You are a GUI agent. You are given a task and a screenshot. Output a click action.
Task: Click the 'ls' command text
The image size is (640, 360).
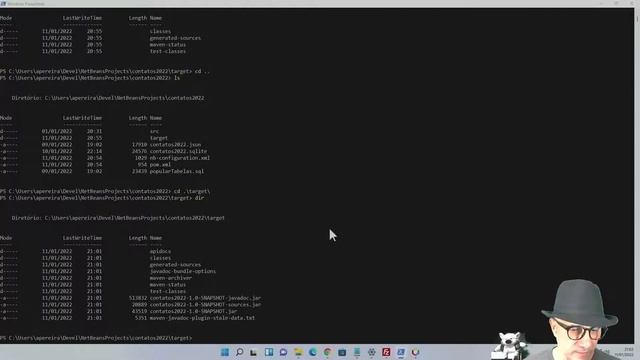177,78
